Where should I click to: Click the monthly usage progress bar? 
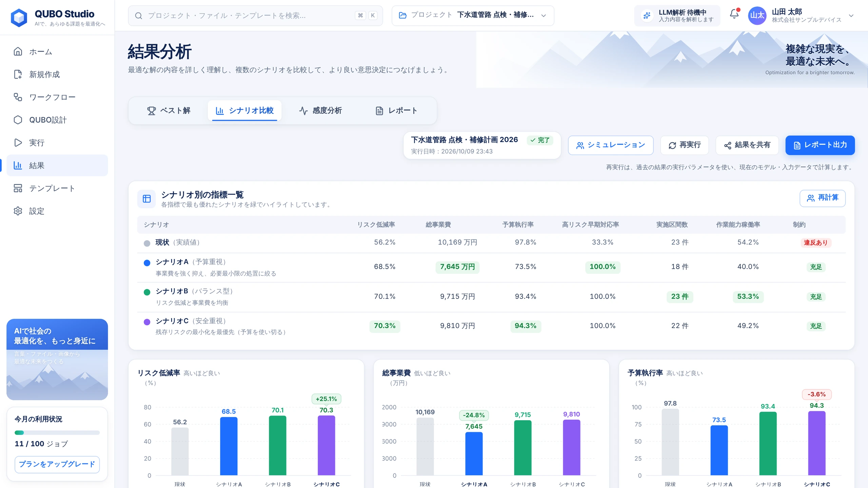pyautogui.click(x=57, y=432)
